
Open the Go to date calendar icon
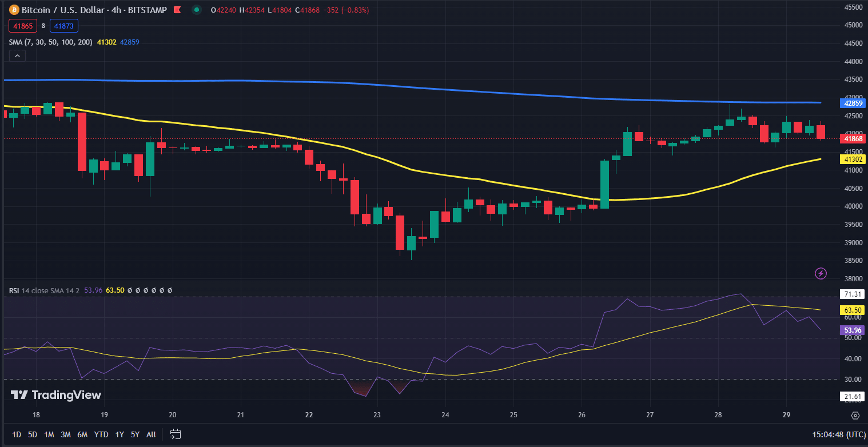click(176, 434)
